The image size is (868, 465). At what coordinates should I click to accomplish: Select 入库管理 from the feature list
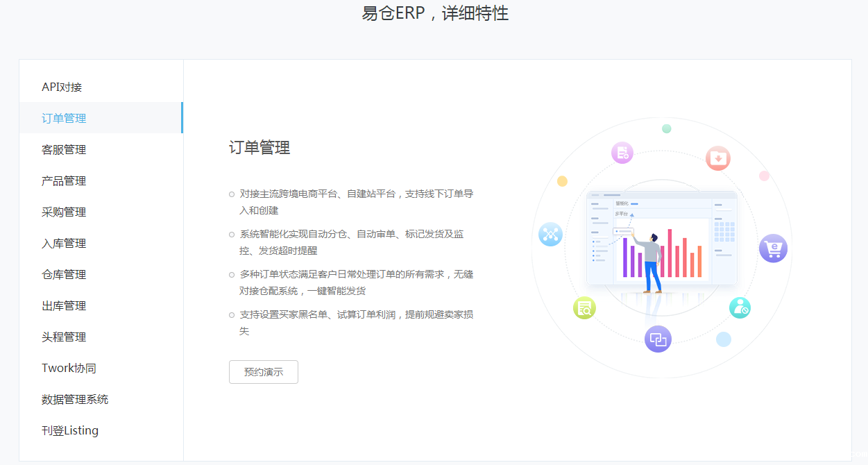tap(64, 243)
